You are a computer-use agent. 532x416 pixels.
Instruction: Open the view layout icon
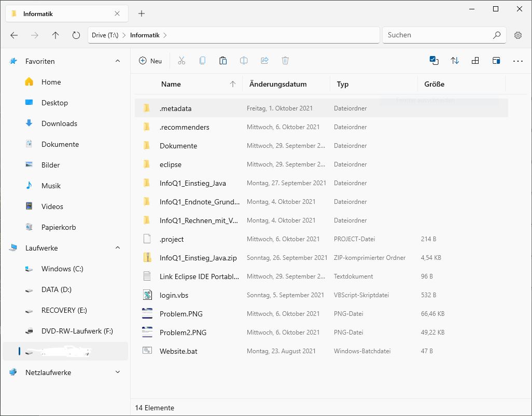(x=475, y=61)
